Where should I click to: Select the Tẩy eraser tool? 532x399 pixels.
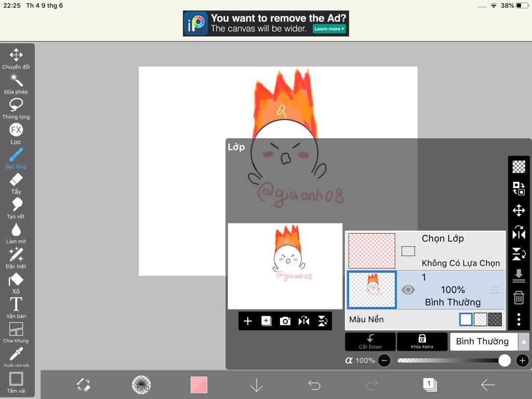(16, 183)
